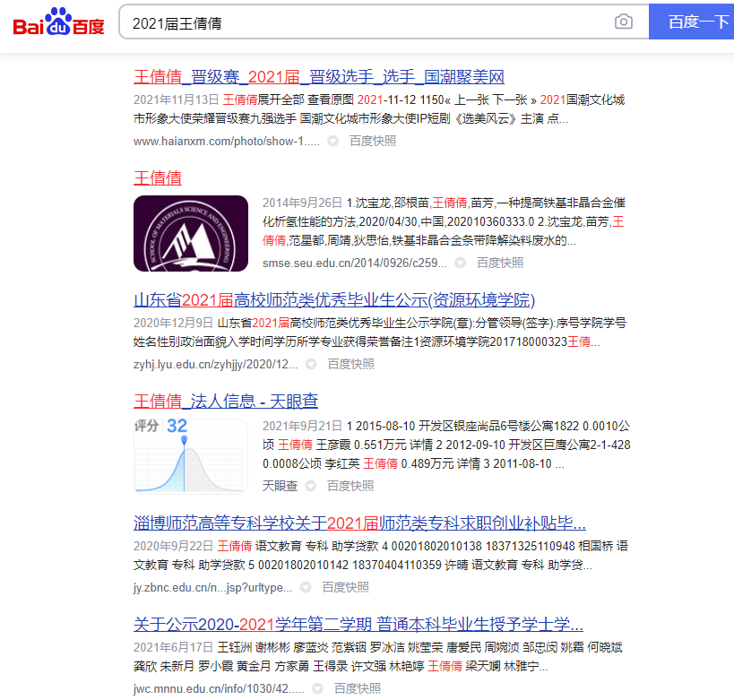
Task: Click the 百度一下 search button
Action: [692, 22]
